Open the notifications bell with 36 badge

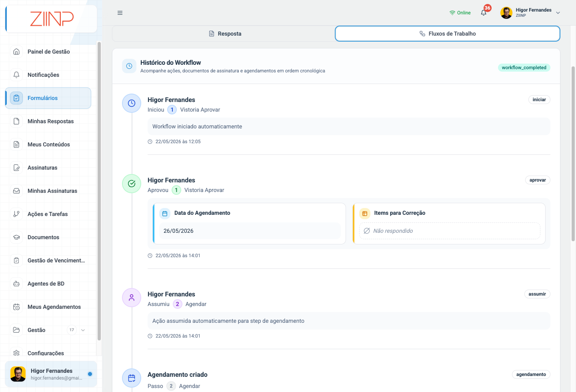[484, 13]
